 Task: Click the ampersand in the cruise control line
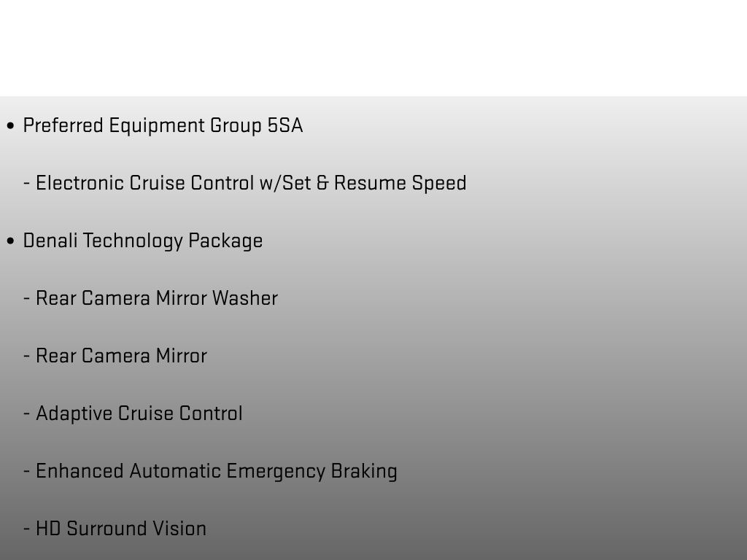(x=322, y=183)
